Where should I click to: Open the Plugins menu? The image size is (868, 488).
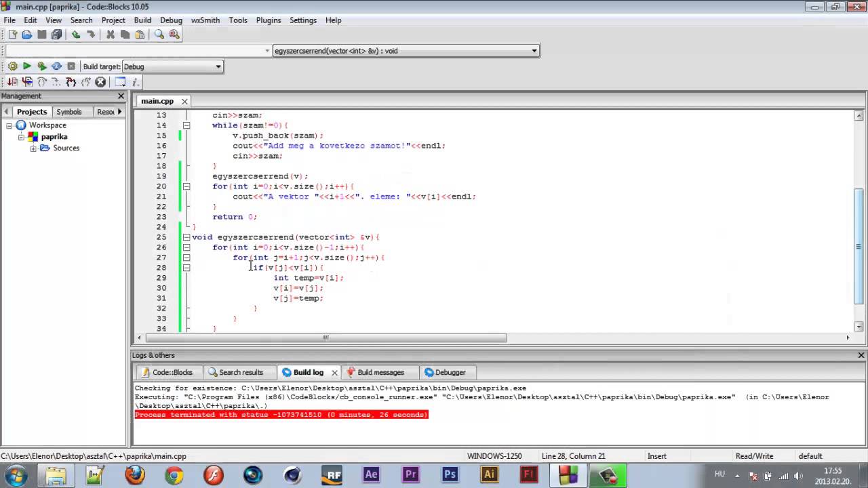(x=269, y=20)
